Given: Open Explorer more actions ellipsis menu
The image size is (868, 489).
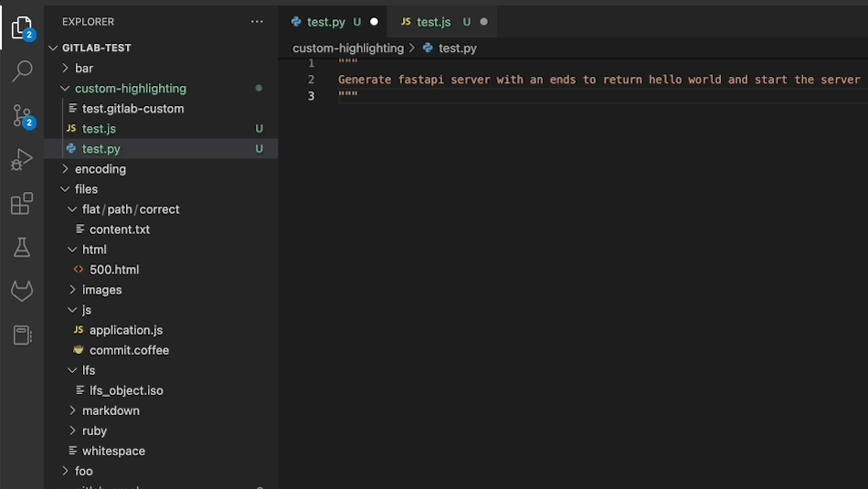Looking at the screenshot, I should click(257, 21).
